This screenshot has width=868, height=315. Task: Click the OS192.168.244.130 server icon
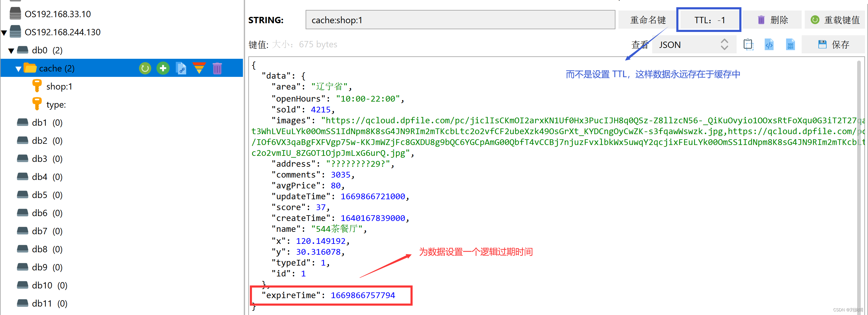point(15,32)
